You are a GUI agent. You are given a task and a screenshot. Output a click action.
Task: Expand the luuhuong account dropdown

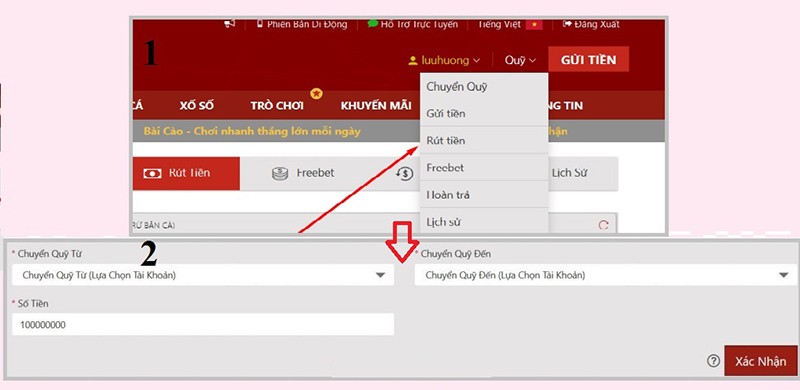pos(444,60)
